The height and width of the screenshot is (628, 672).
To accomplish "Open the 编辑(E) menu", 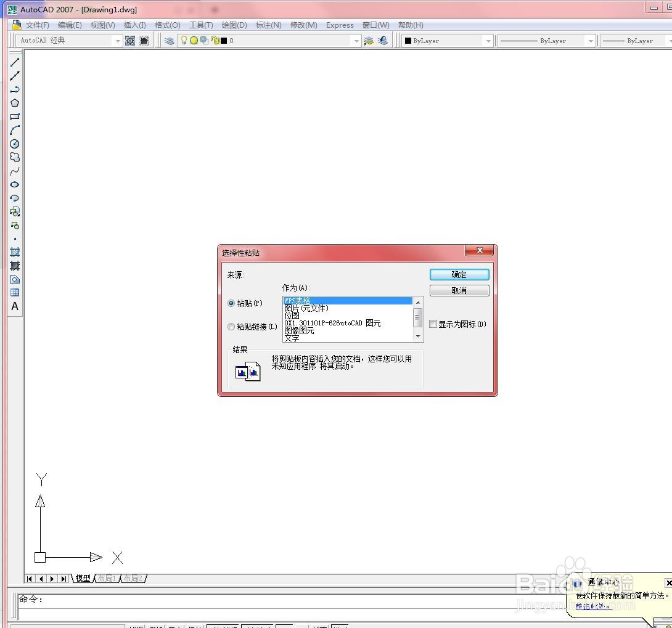I will click(x=70, y=25).
